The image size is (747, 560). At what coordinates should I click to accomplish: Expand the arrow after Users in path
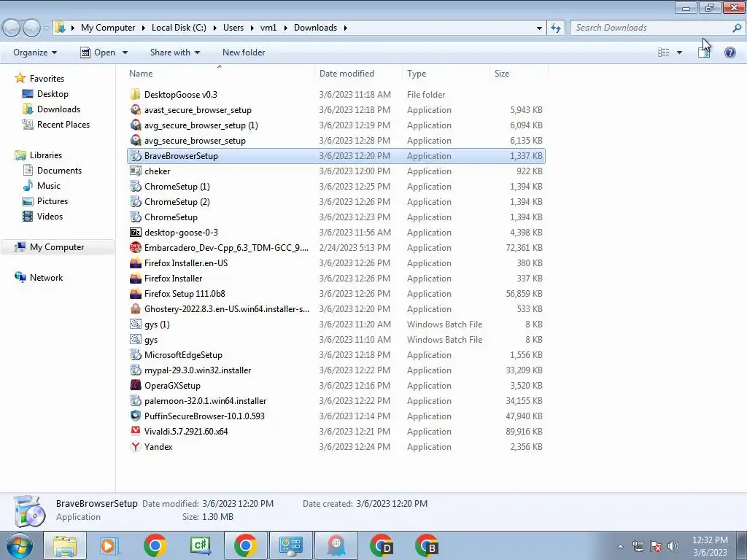pyautogui.click(x=252, y=28)
